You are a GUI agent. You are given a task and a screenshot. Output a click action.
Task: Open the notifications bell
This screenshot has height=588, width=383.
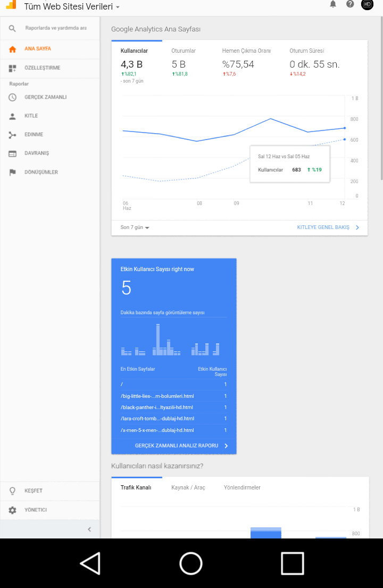click(333, 4)
